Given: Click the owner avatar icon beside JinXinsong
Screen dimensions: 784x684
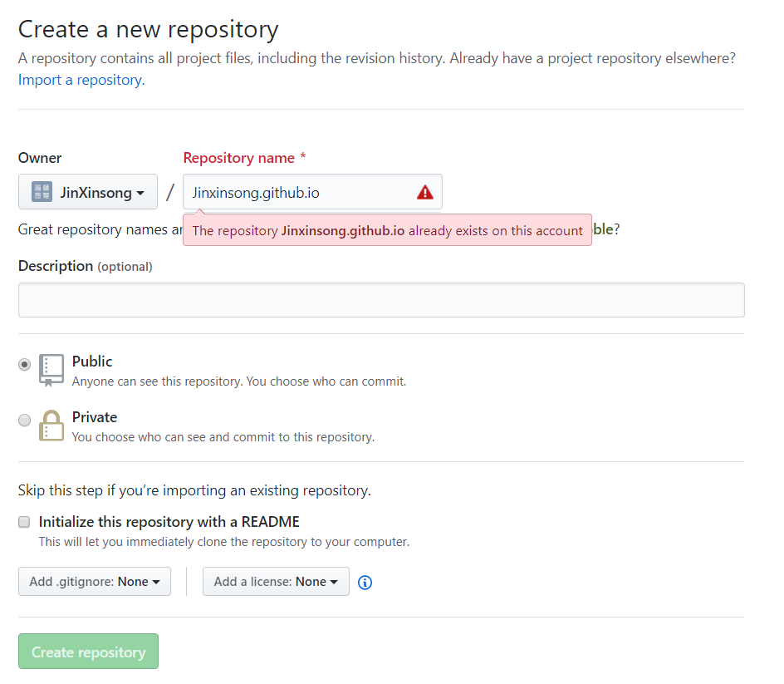Looking at the screenshot, I should [x=42, y=192].
